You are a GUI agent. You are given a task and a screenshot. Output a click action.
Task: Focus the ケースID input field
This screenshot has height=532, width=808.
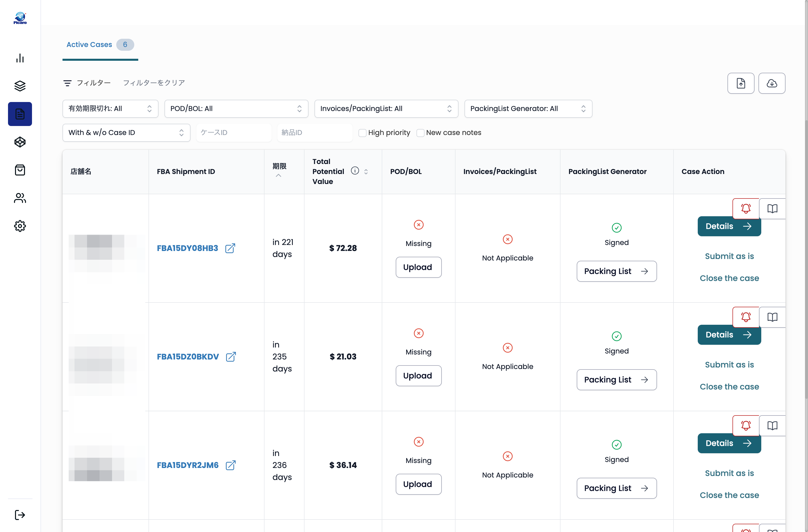click(x=234, y=133)
